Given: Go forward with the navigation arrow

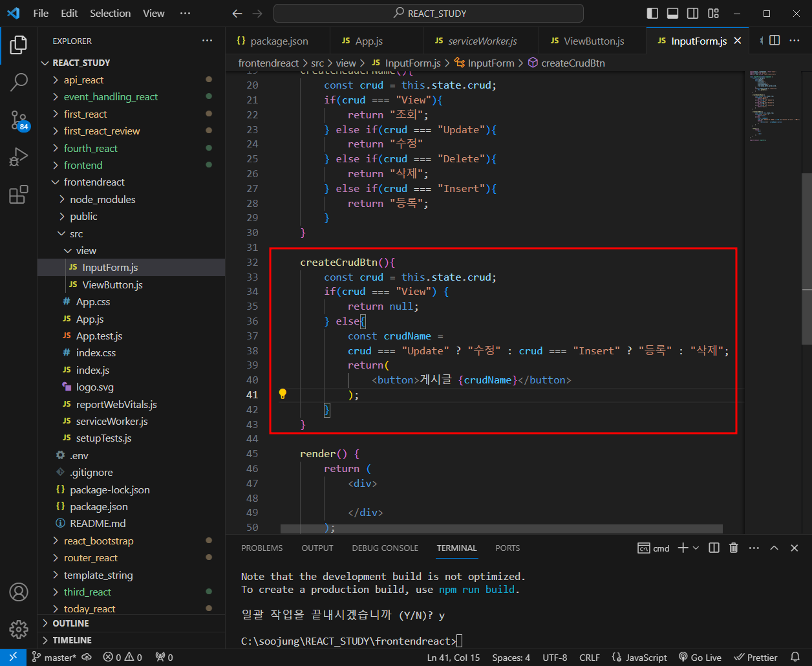Looking at the screenshot, I should (x=257, y=14).
